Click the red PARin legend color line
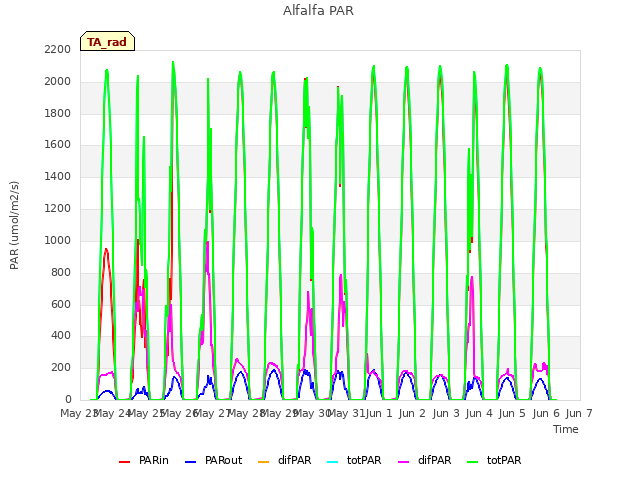This screenshot has height=480, width=640. tap(124, 462)
